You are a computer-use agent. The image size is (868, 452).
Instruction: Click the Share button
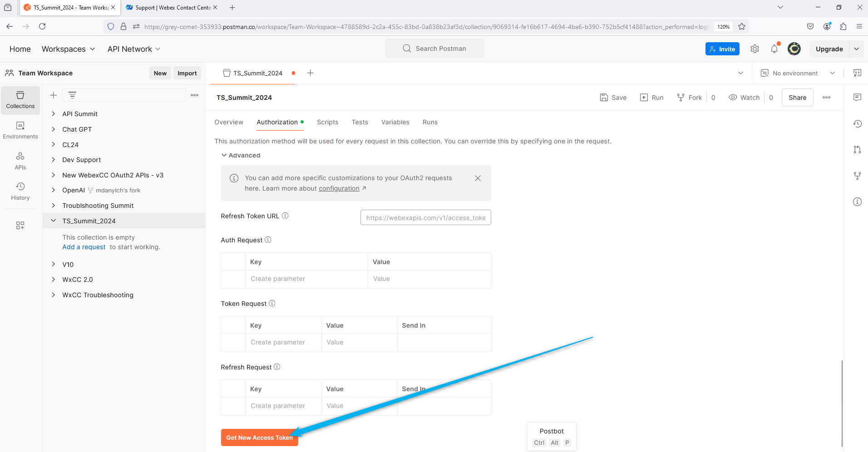pos(798,98)
